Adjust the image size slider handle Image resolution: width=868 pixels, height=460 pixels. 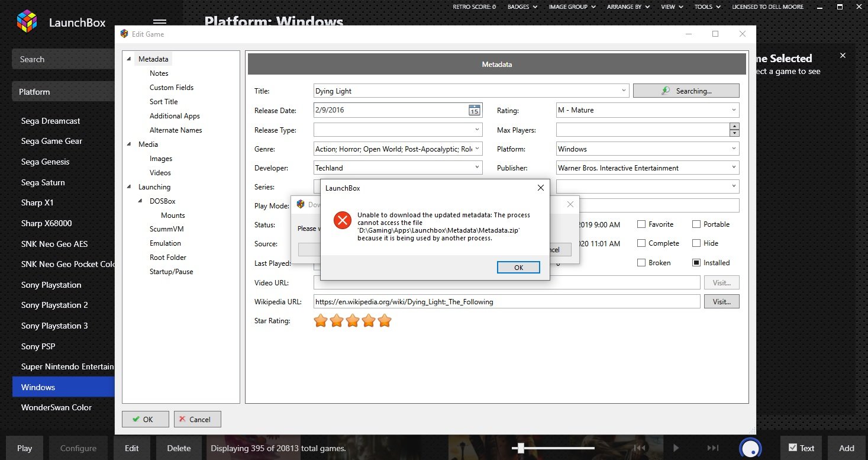click(x=519, y=448)
